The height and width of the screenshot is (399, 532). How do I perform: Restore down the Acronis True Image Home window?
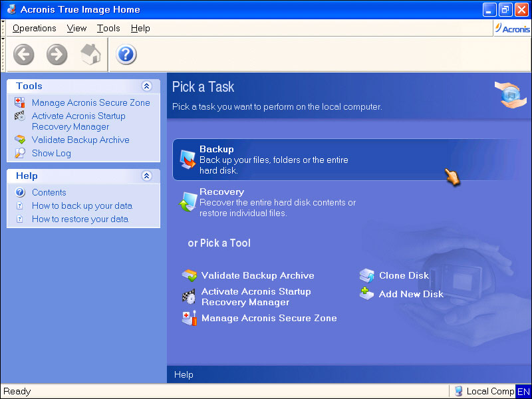(505, 9)
